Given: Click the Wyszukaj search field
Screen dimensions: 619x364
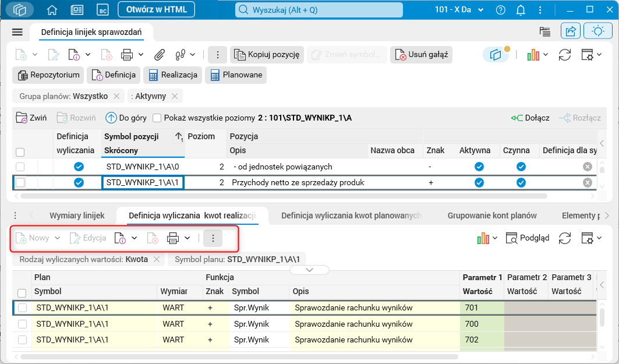Looking at the screenshot, I should 319,10.
